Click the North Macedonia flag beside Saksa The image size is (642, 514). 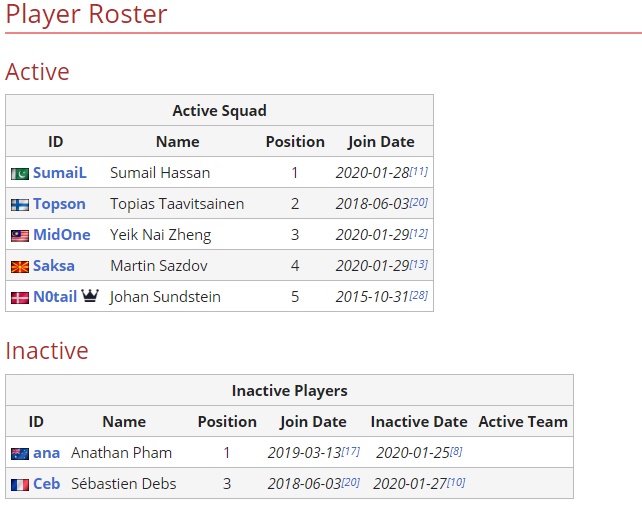click(20, 267)
